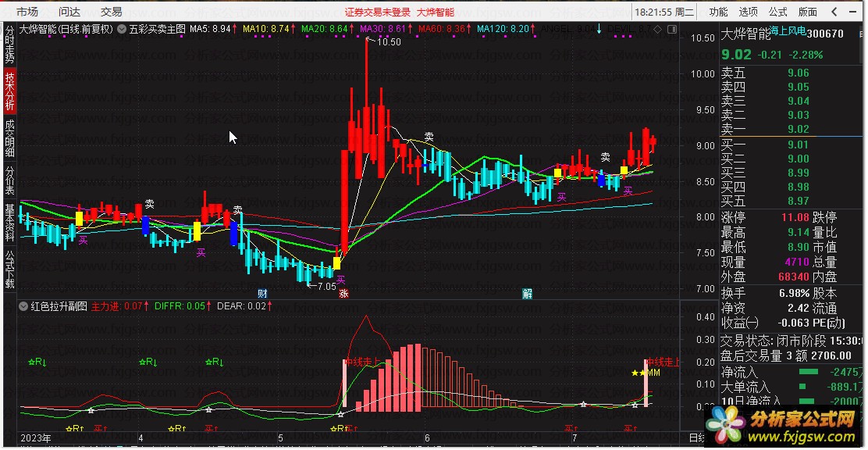Click the 现量 value 4710

(797, 262)
